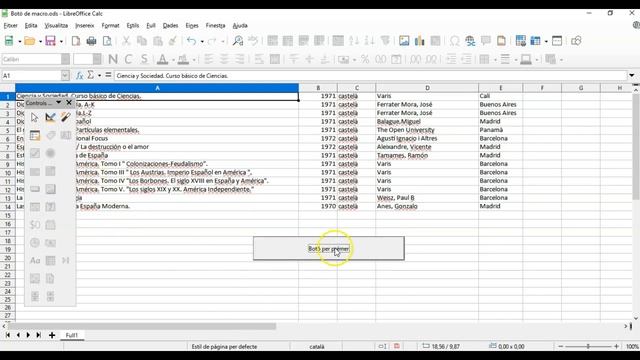
Task: Click 'Estil de pàgina per defecte' status entry
Action: coord(224,347)
